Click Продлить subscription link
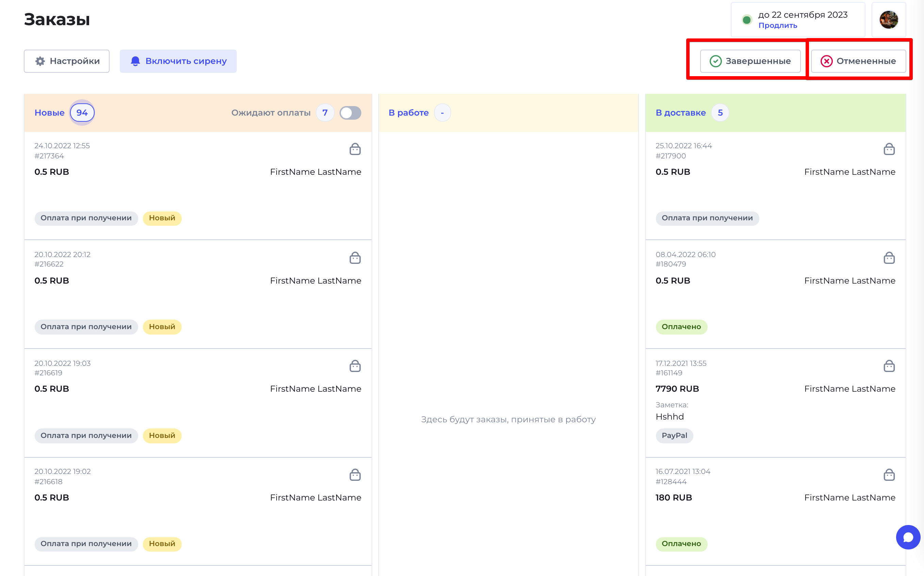This screenshot has height=576, width=924. pyautogui.click(x=777, y=26)
